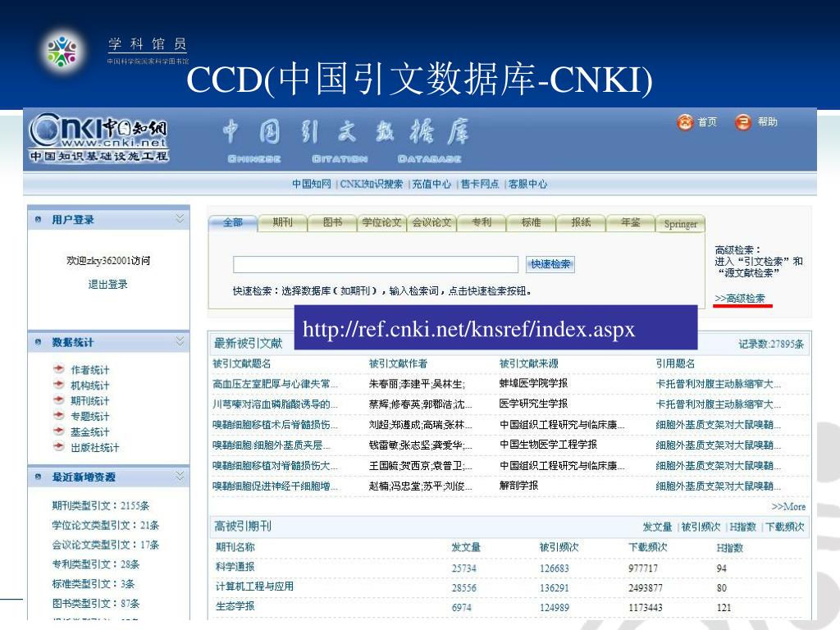Click the 帮助 text link

pos(767,122)
